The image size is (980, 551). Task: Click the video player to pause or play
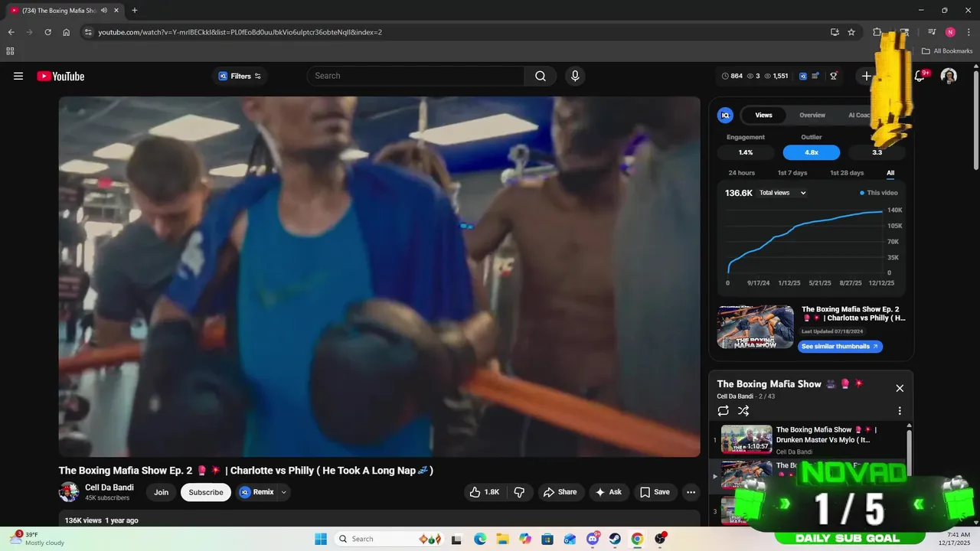pos(379,277)
